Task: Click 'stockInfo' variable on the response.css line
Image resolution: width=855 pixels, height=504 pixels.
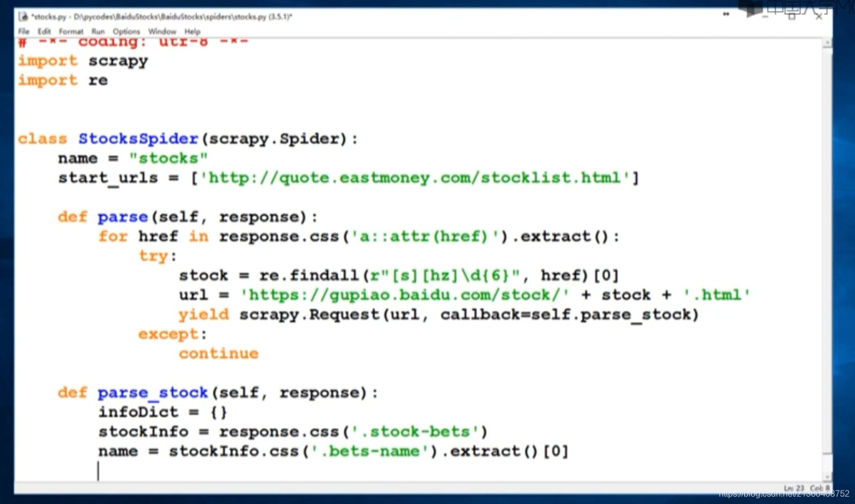Action: click(143, 431)
